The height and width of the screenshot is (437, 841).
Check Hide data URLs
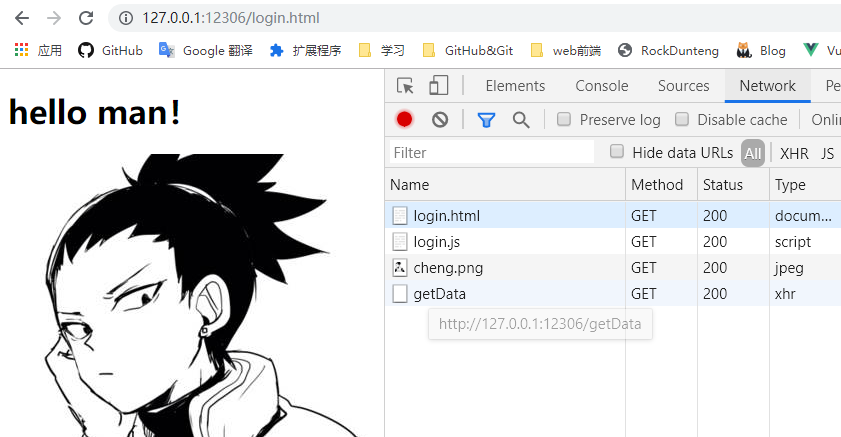click(617, 152)
